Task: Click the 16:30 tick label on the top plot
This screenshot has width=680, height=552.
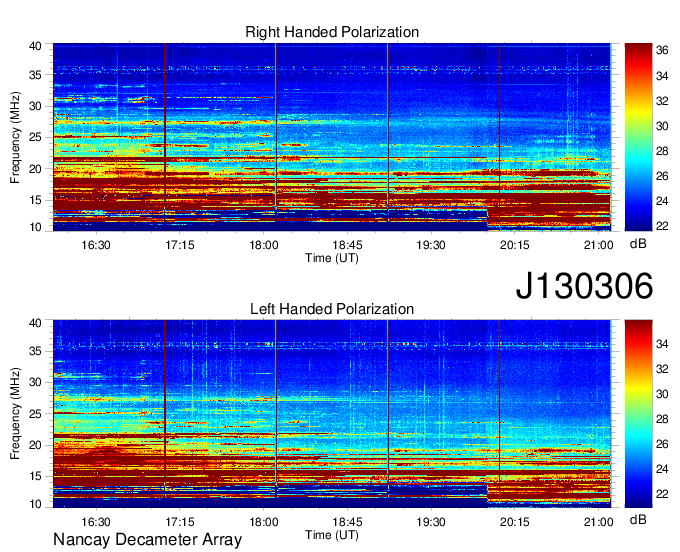Action: click(96, 245)
